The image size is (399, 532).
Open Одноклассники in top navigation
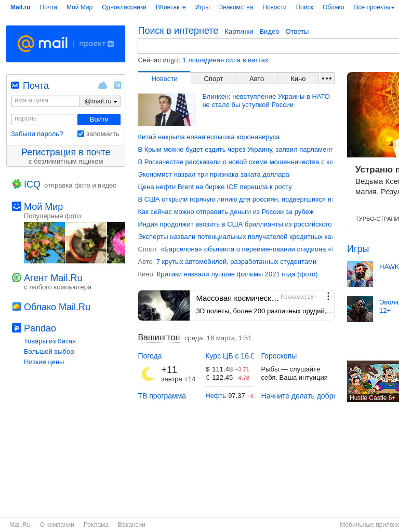124,7
